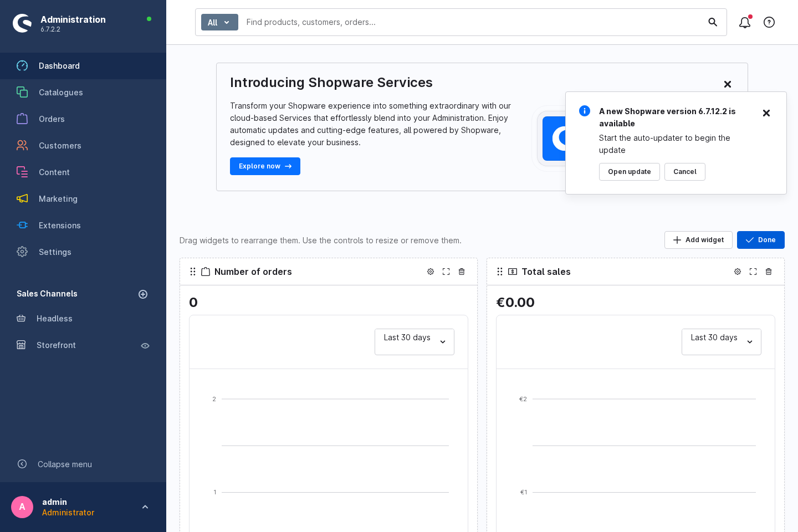Click the €0.00 total sales value
This screenshot has height=532, width=798.
click(515, 303)
